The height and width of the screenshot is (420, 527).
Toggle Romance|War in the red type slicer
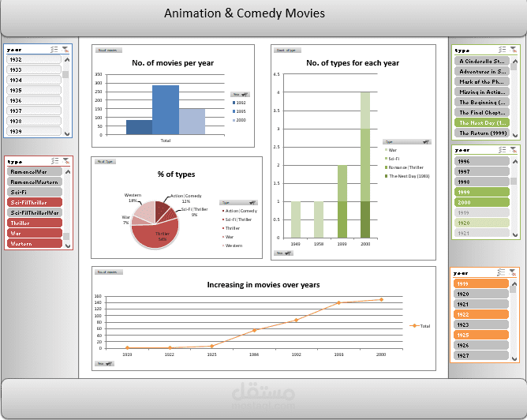[x=35, y=171]
